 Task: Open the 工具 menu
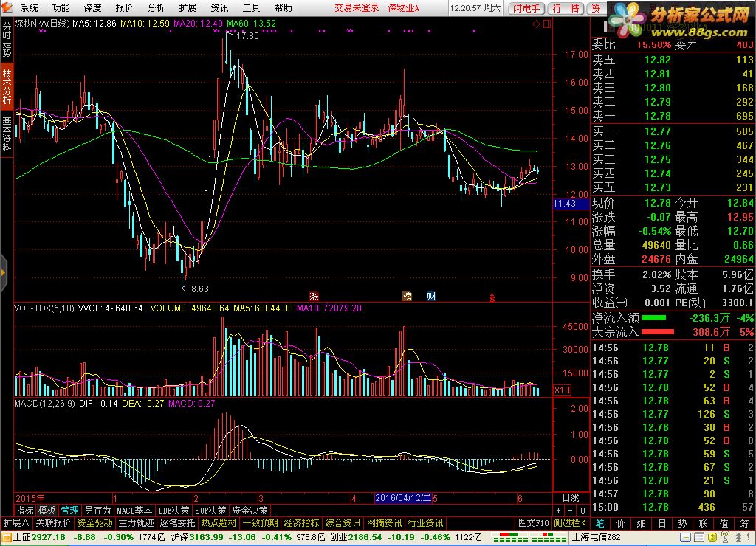pyautogui.click(x=251, y=7)
